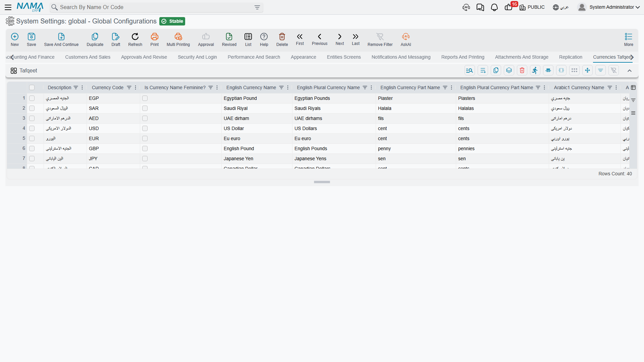644x362 pixels.
Task: Click the Search By Name Or Code field
Action: click(x=156, y=7)
